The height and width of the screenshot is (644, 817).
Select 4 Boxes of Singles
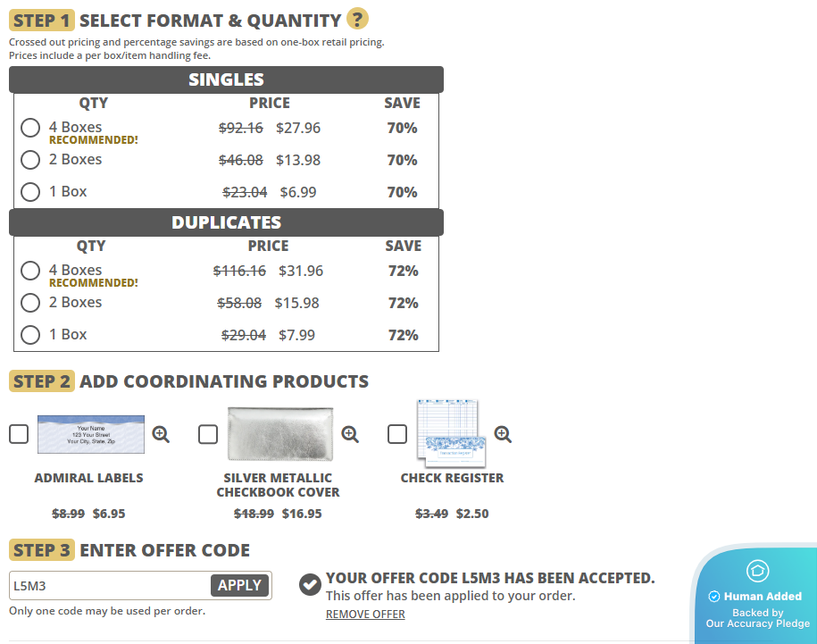tap(30, 128)
